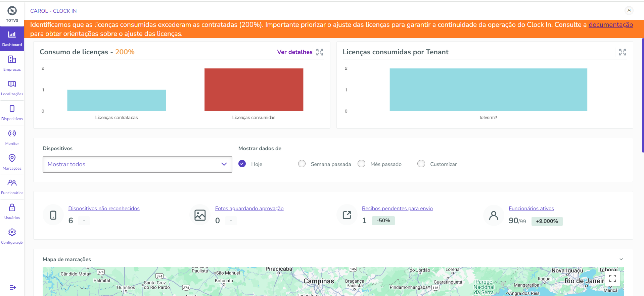This screenshot has width=644, height=296.
Task: Go to the Marcações menu label
Action: point(12,168)
